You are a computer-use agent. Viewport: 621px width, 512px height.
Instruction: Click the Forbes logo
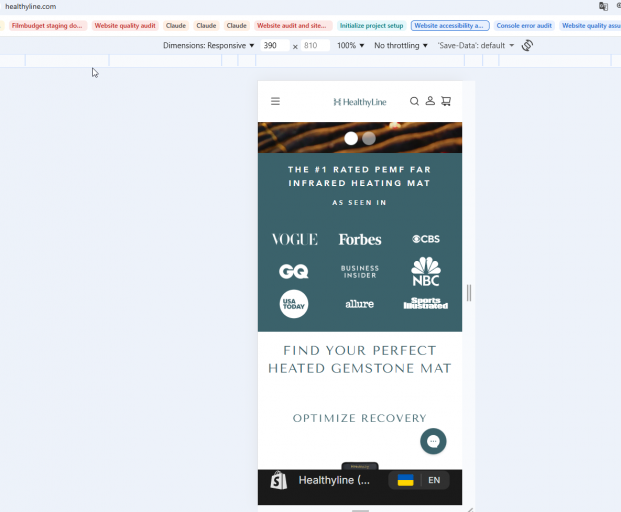[x=360, y=239]
